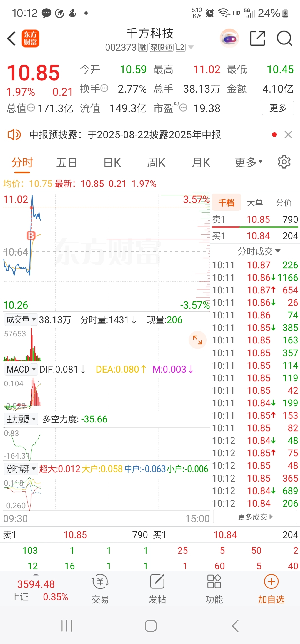Switch to the 月K tab
This screenshot has width=300, height=644.
(201, 162)
